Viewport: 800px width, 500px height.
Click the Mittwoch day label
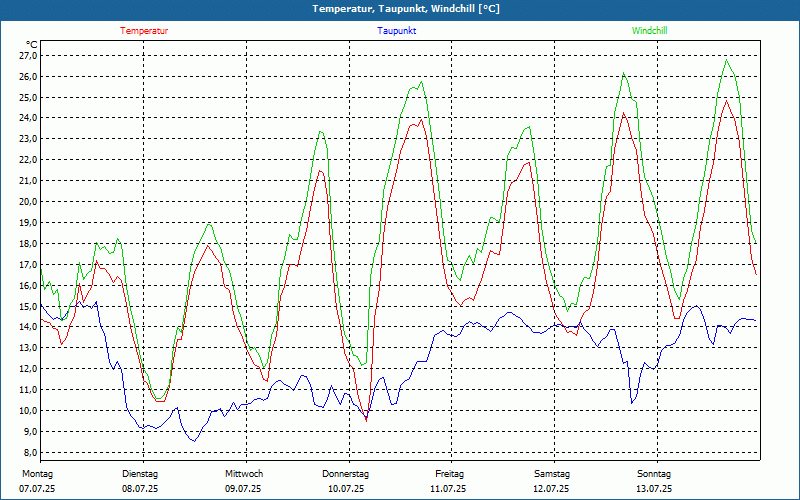[x=244, y=474]
